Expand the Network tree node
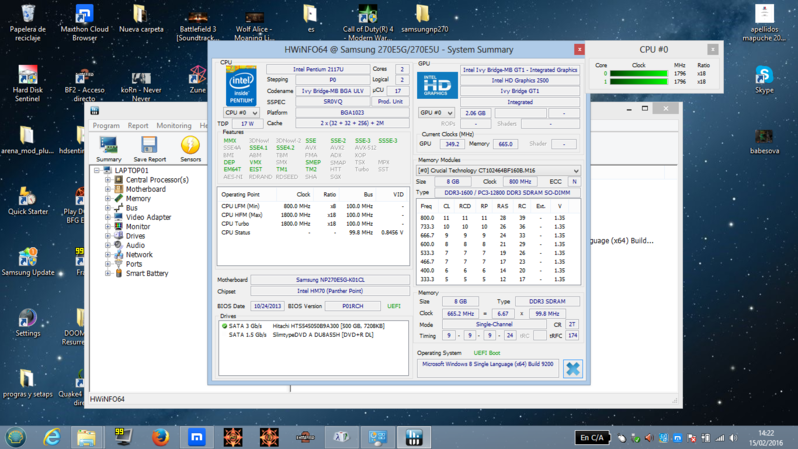 (108, 255)
